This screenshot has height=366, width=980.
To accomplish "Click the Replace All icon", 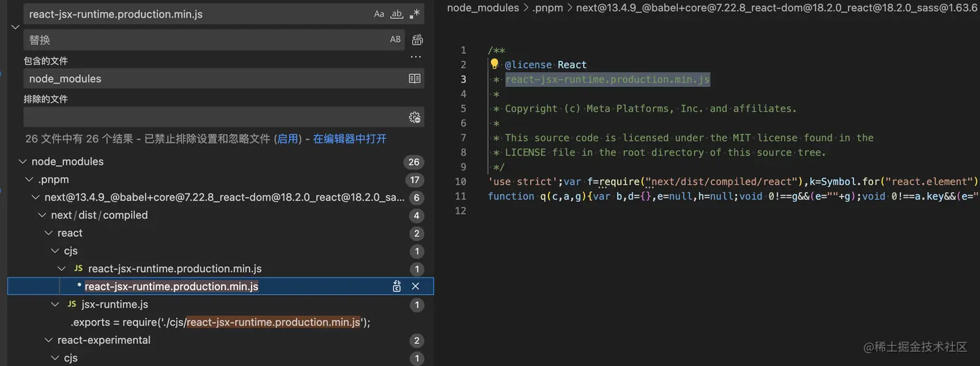I will [x=417, y=40].
